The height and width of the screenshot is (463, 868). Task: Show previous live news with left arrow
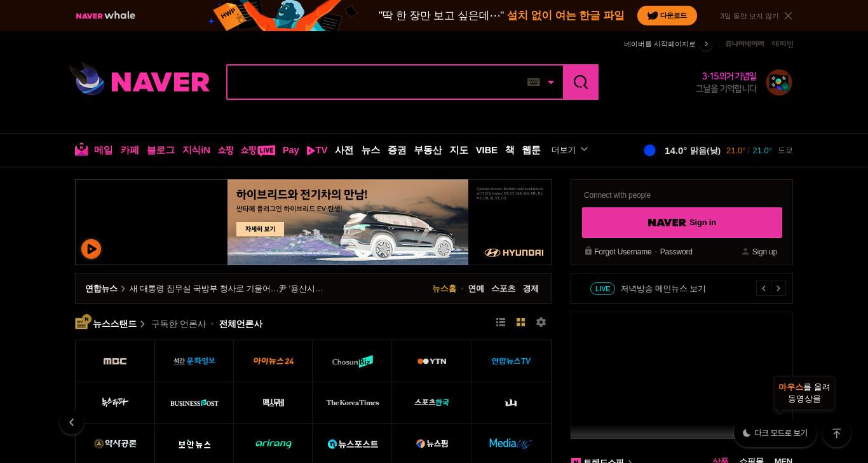pos(764,289)
